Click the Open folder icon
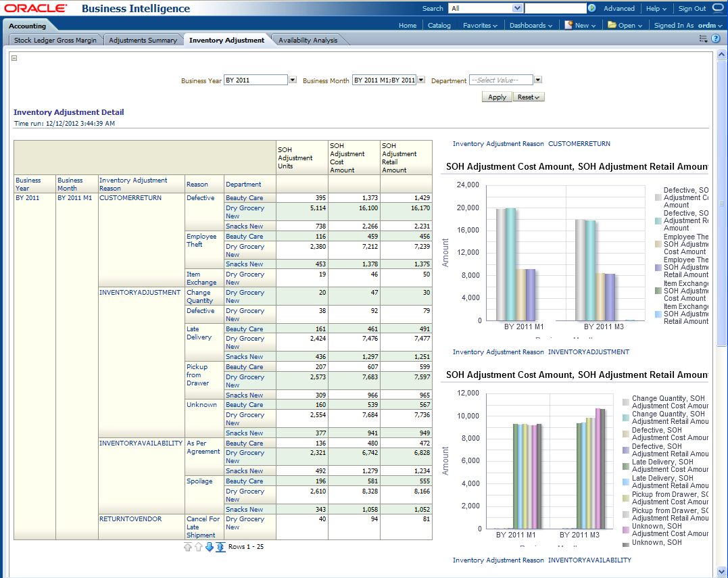The image size is (728, 578). pos(612,25)
